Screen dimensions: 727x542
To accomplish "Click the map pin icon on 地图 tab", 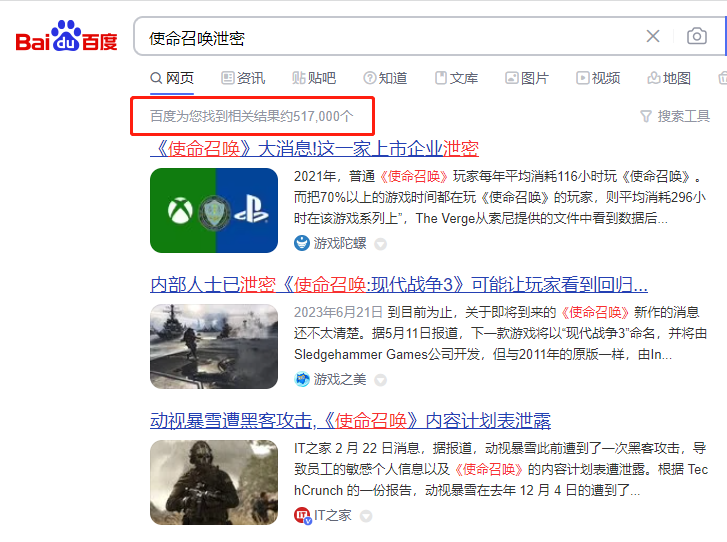I will click(x=653, y=78).
